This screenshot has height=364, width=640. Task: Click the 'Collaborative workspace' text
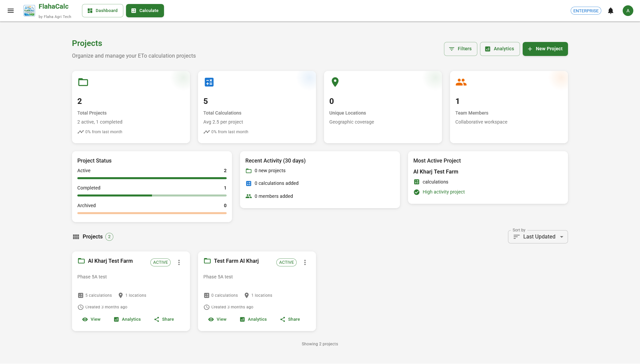coord(481,122)
